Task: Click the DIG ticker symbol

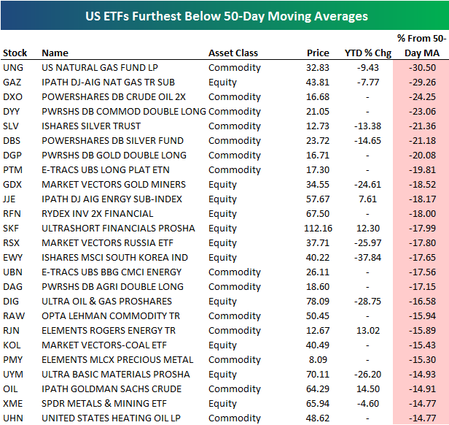Action: click(11, 301)
